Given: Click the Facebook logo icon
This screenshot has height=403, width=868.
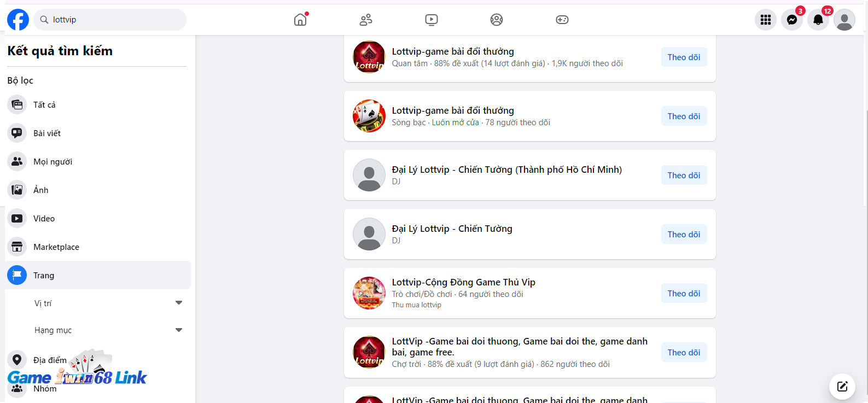Looking at the screenshot, I should 18,20.
